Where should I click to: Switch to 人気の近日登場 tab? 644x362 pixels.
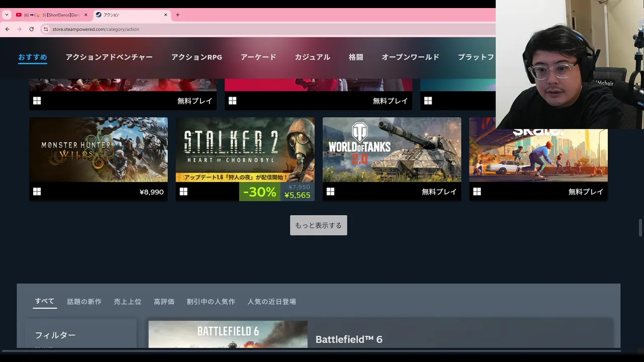[x=272, y=302]
